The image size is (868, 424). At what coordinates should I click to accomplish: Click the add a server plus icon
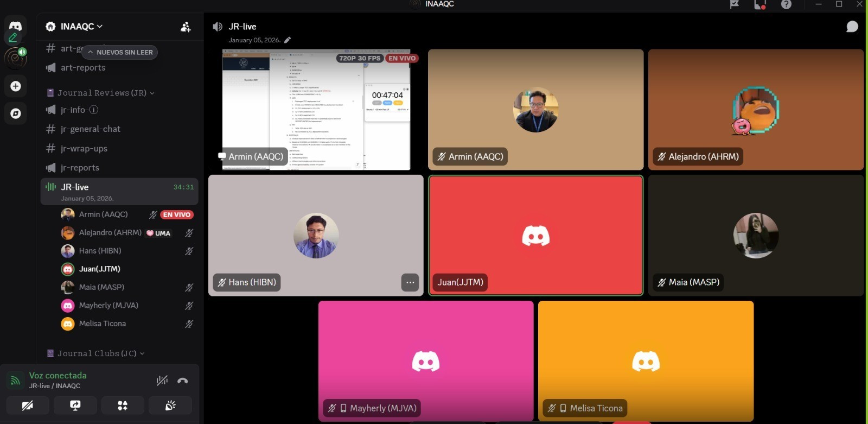pos(16,86)
